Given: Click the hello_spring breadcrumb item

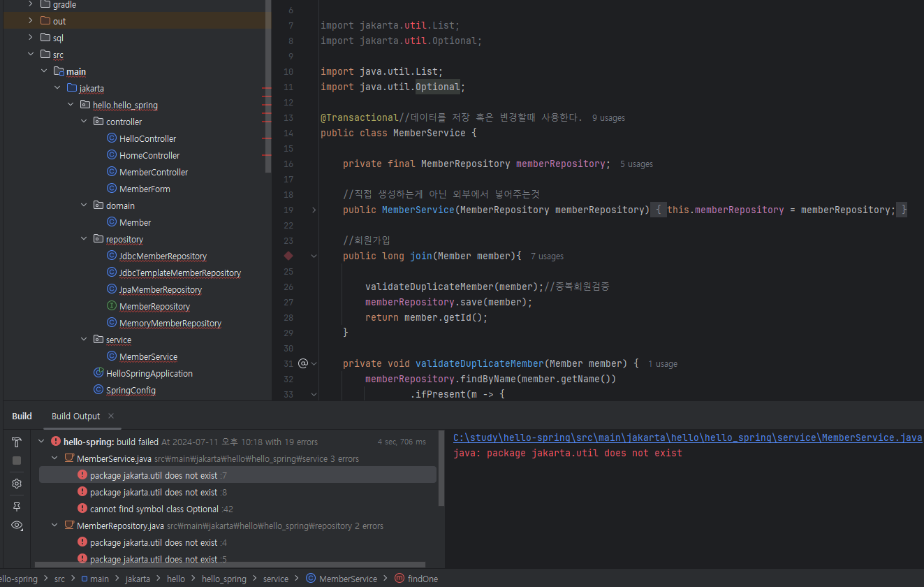Looking at the screenshot, I should point(224,579).
